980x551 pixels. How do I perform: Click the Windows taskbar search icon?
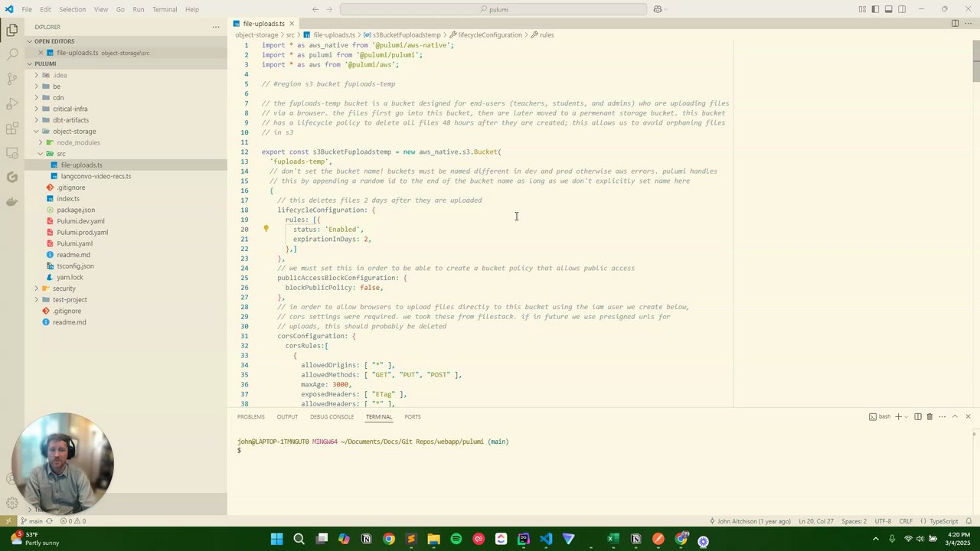(299, 539)
